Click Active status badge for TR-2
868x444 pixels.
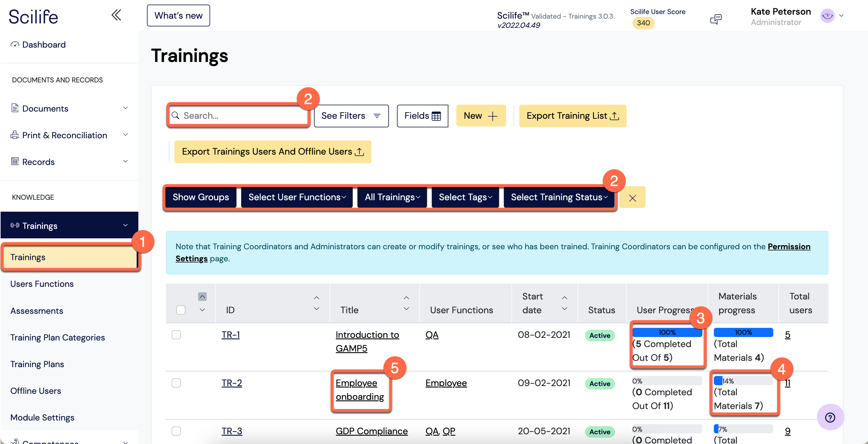coord(599,384)
